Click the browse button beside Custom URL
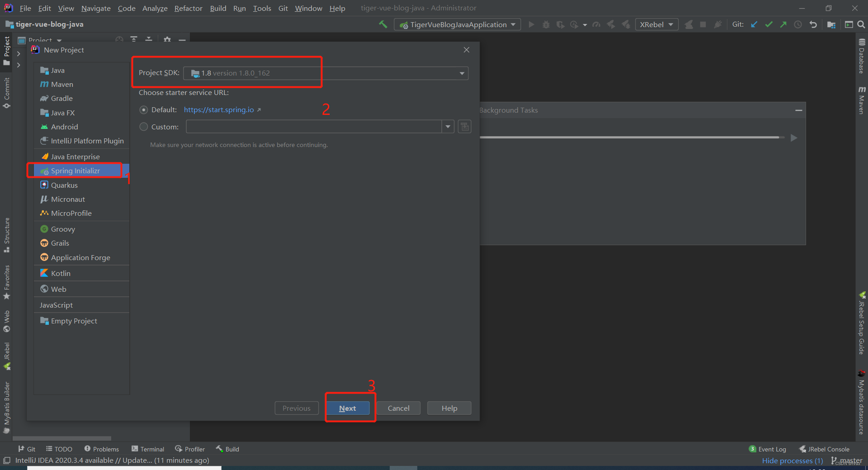The width and height of the screenshot is (868, 470). 465,127
